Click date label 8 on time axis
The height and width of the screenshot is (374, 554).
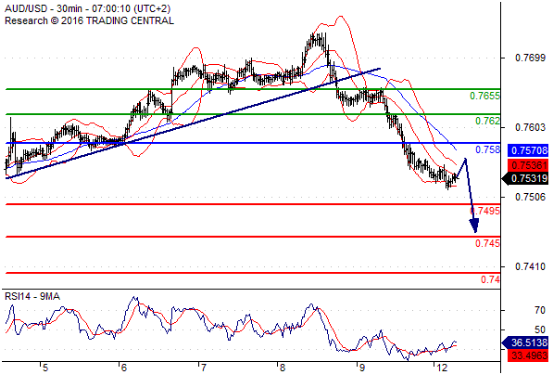(x=282, y=368)
